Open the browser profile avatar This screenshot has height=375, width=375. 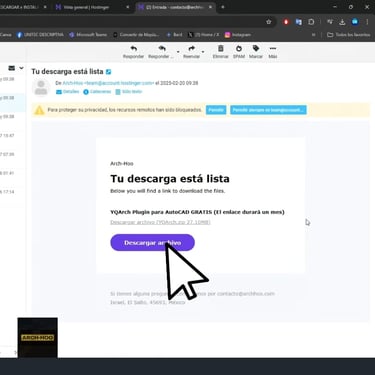(x=355, y=22)
